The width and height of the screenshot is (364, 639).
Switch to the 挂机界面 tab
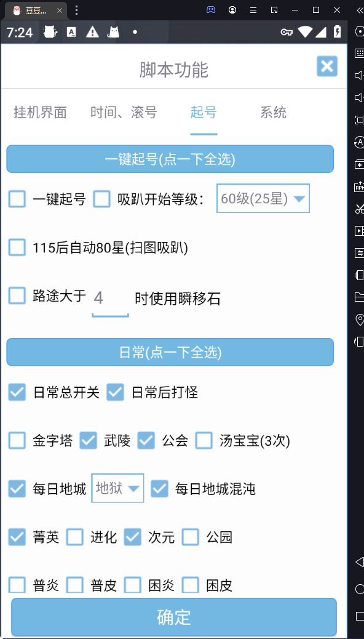pos(40,113)
